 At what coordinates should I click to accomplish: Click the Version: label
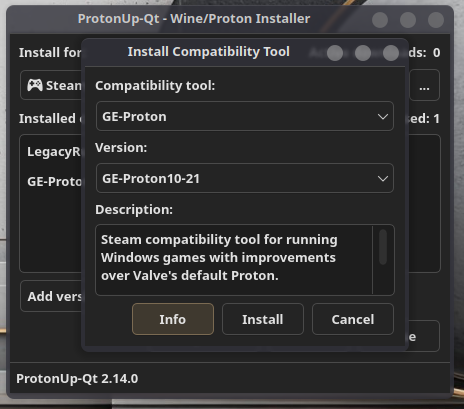(x=121, y=148)
